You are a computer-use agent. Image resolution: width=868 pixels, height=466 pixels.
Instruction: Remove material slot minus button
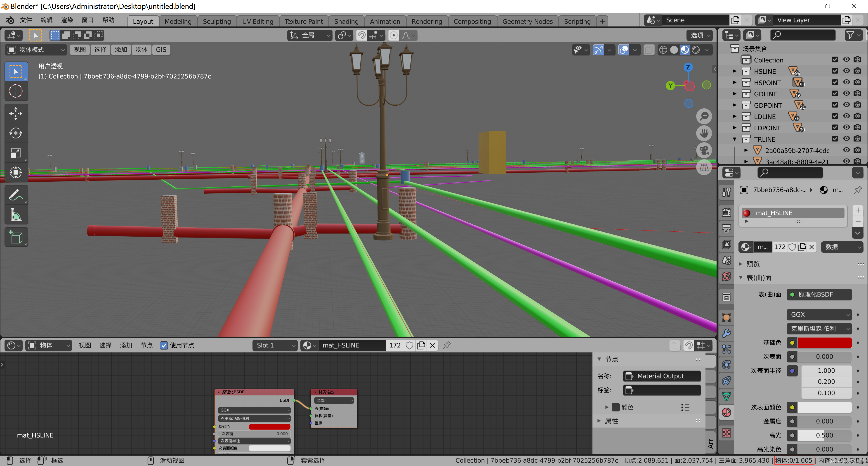pos(858,221)
